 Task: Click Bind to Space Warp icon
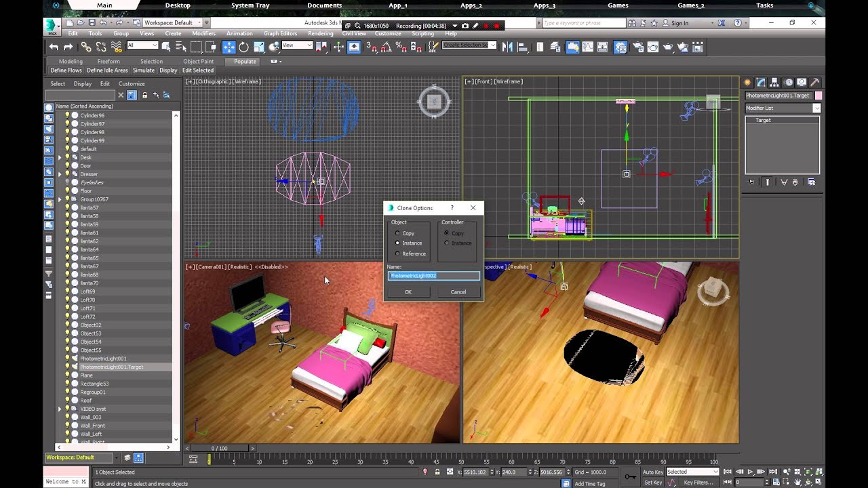116,47
